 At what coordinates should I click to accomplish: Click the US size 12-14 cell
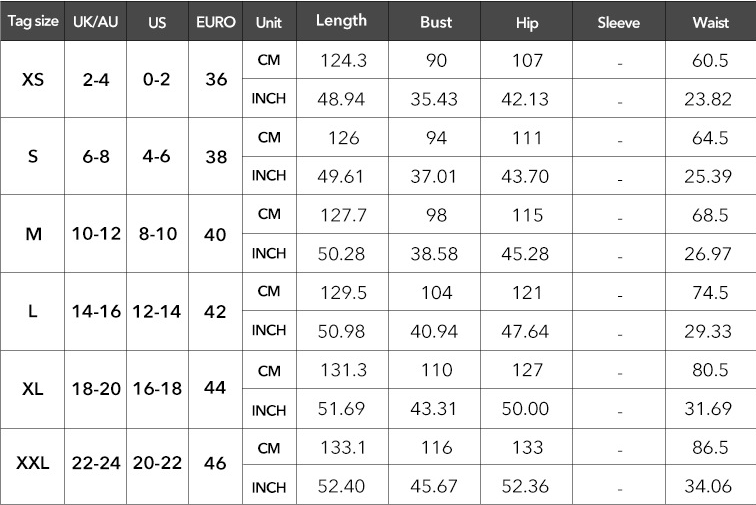point(157,312)
